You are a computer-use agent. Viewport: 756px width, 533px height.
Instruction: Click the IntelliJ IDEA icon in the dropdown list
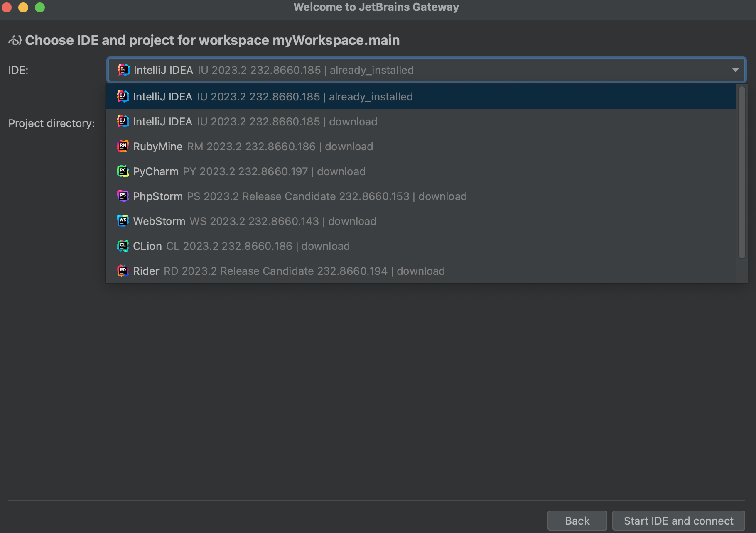pos(123,96)
